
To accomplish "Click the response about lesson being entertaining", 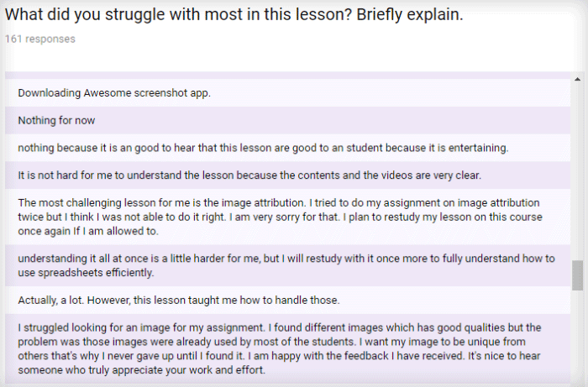I will (x=287, y=148).
